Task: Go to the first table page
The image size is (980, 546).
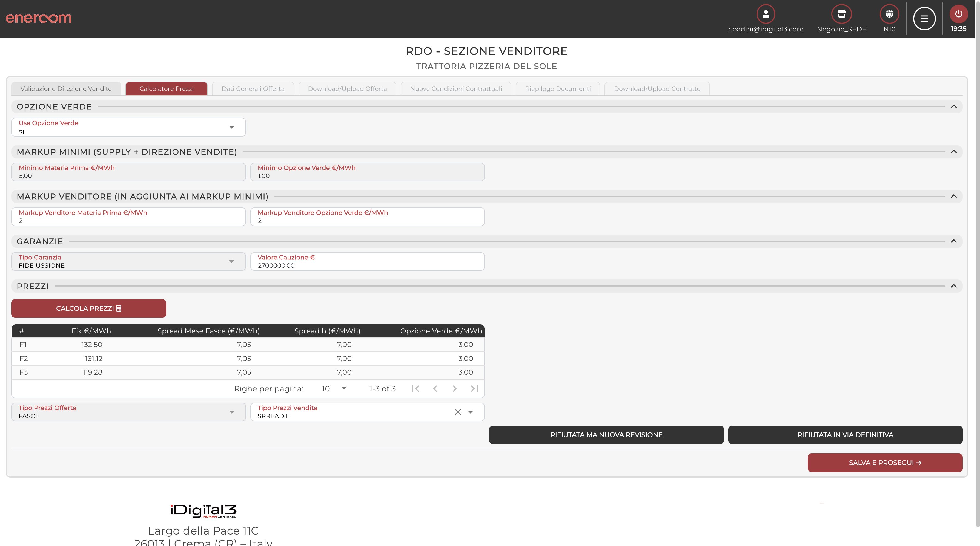Action: click(416, 389)
